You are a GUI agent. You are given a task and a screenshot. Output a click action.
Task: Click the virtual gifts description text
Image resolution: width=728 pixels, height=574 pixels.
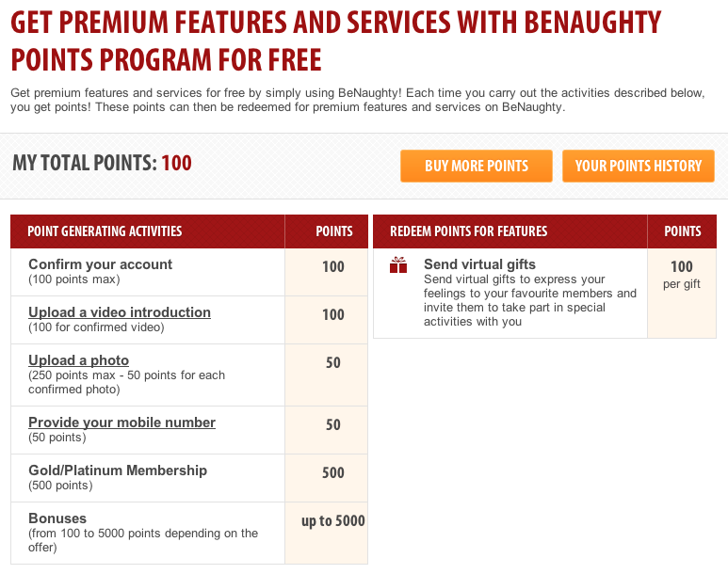(529, 300)
